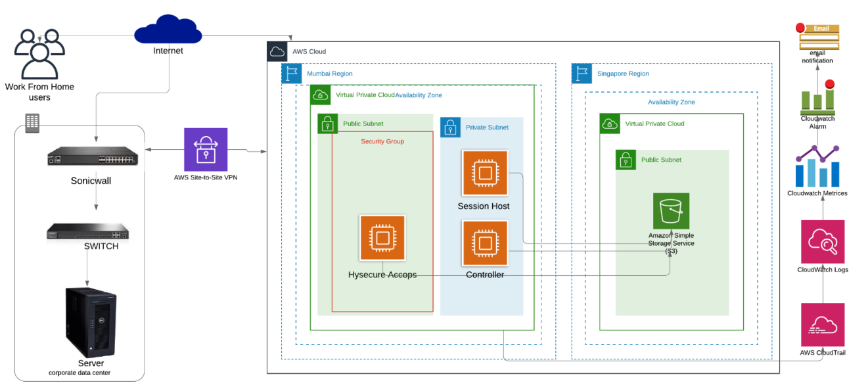
Task: Select the 'Controller' text label
Action: tap(485, 275)
